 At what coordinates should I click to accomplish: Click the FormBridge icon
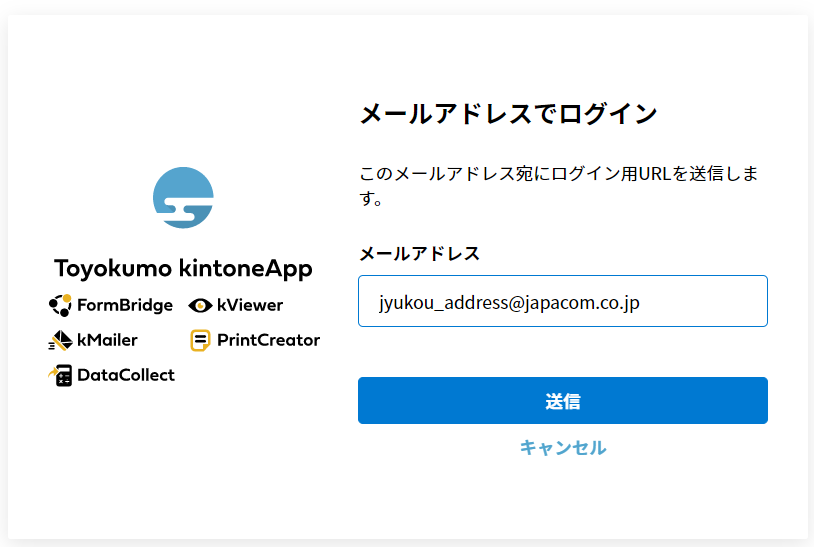[60, 305]
